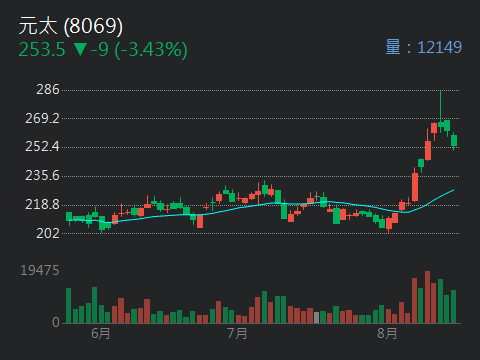Image resolution: width=480 pixels, height=360 pixels.
Task: Click the 235.6 price axis label
Action: pos(42,176)
